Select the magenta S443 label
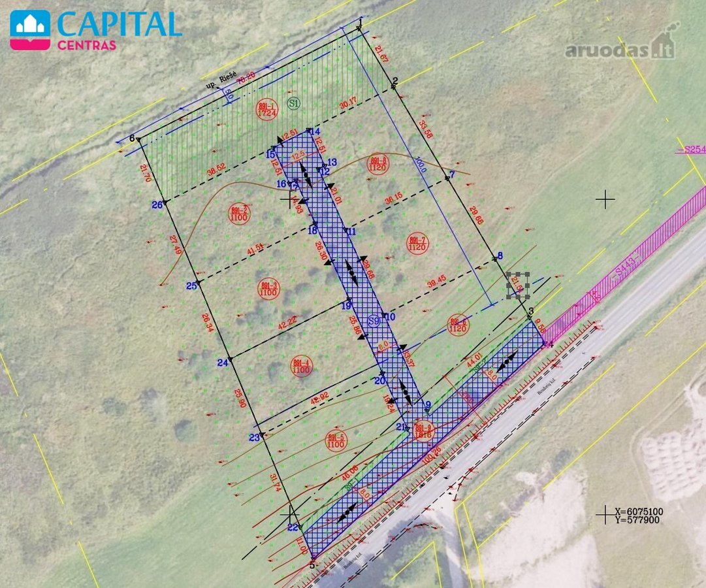Image resolution: width=706 pixels, height=588 pixels. (x=626, y=265)
